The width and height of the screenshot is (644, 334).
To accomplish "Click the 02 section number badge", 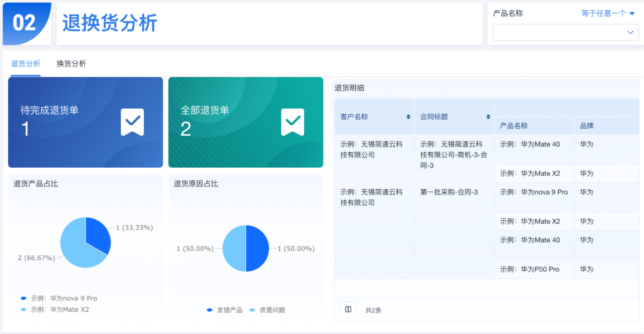I will (x=25, y=23).
